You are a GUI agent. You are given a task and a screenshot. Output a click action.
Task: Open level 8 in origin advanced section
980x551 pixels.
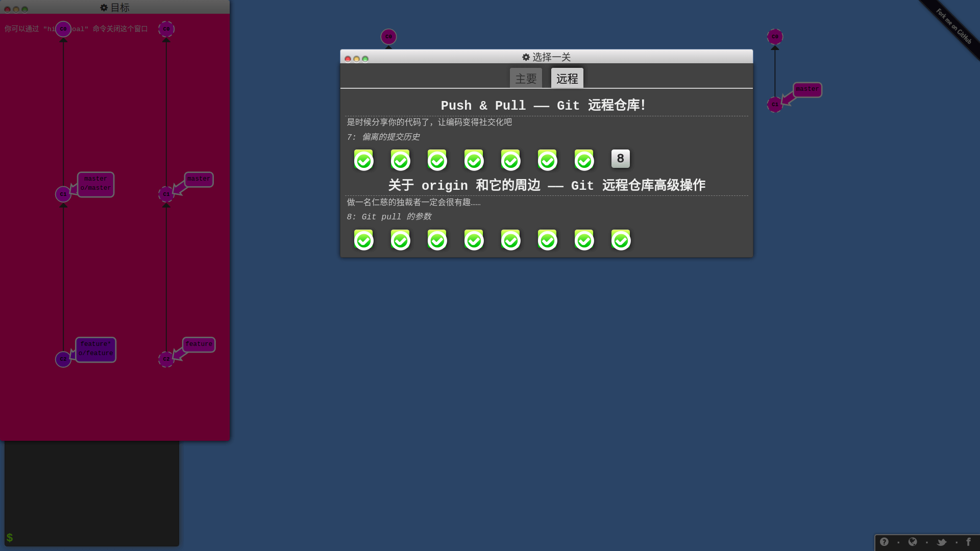(x=621, y=239)
